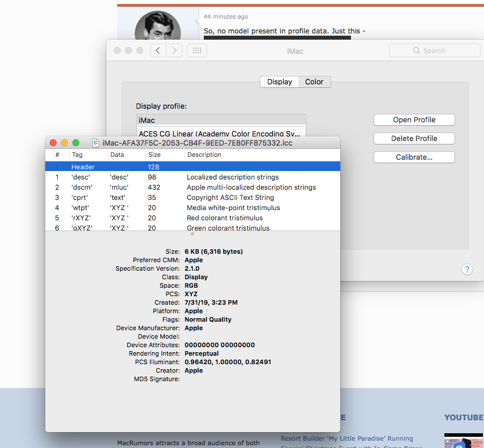Click the ICC document icon in title bar

click(96, 143)
